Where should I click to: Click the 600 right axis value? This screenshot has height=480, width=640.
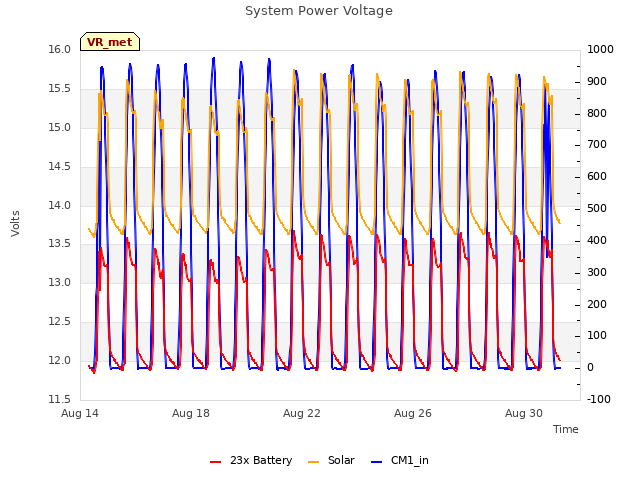[x=597, y=176]
